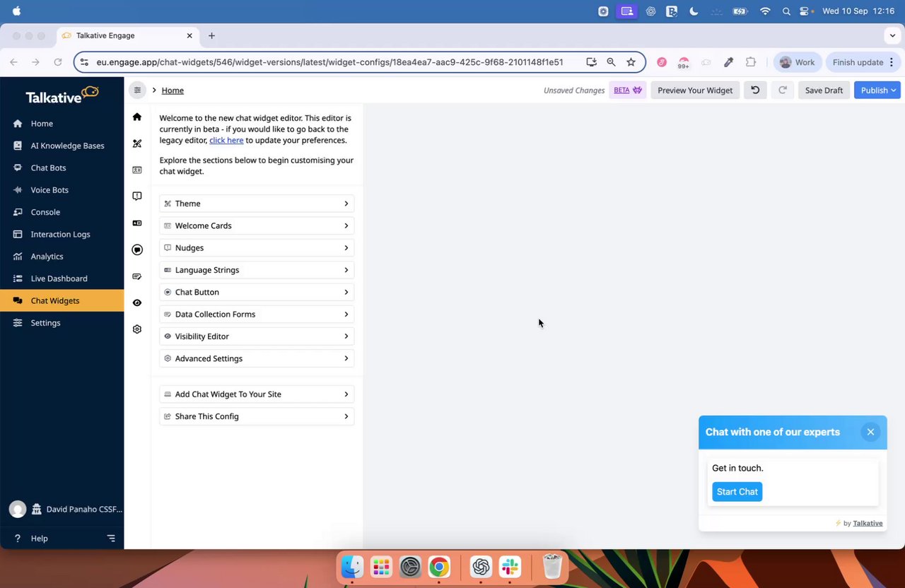The width and height of the screenshot is (905, 588).
Task: Collapse the left sidebar menu
Action: pos(111,539)
